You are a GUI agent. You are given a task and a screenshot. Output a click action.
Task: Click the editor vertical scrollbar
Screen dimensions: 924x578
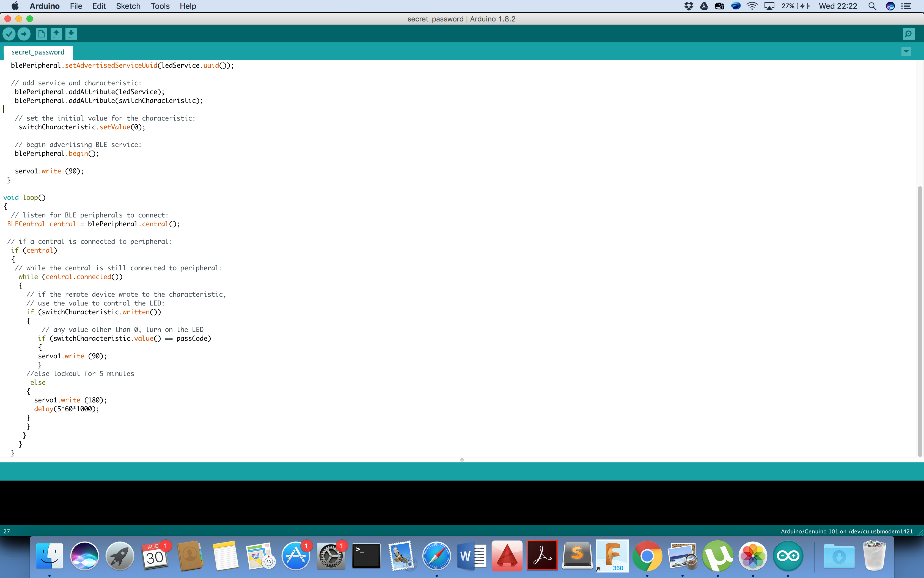[x=920, y=321]
